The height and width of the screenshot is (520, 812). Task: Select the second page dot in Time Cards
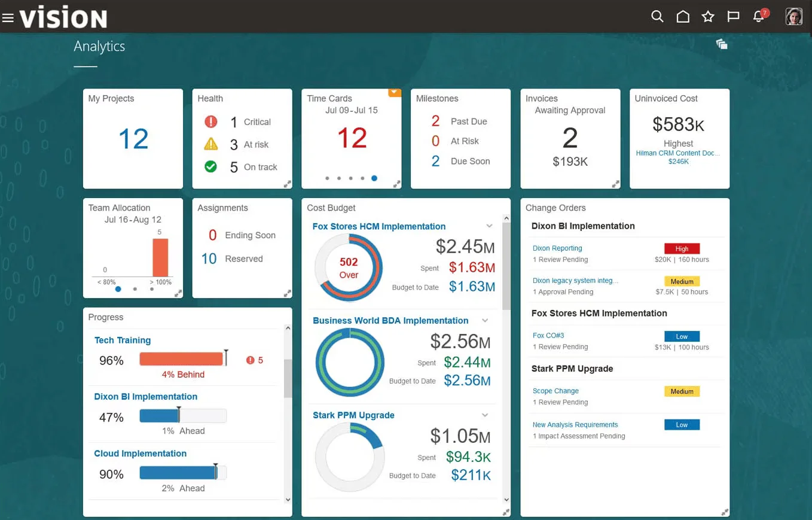(x=339, y=178)
